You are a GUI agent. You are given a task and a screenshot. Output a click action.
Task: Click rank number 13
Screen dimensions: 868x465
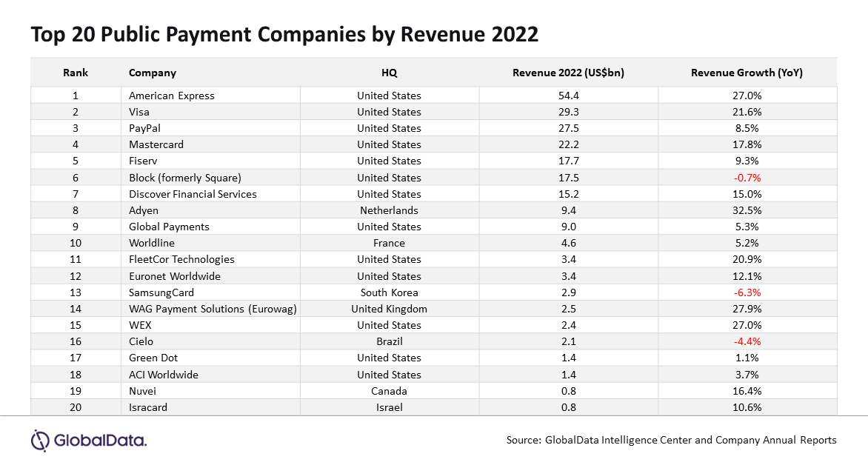pyautogui.click(x=76, y=292)
